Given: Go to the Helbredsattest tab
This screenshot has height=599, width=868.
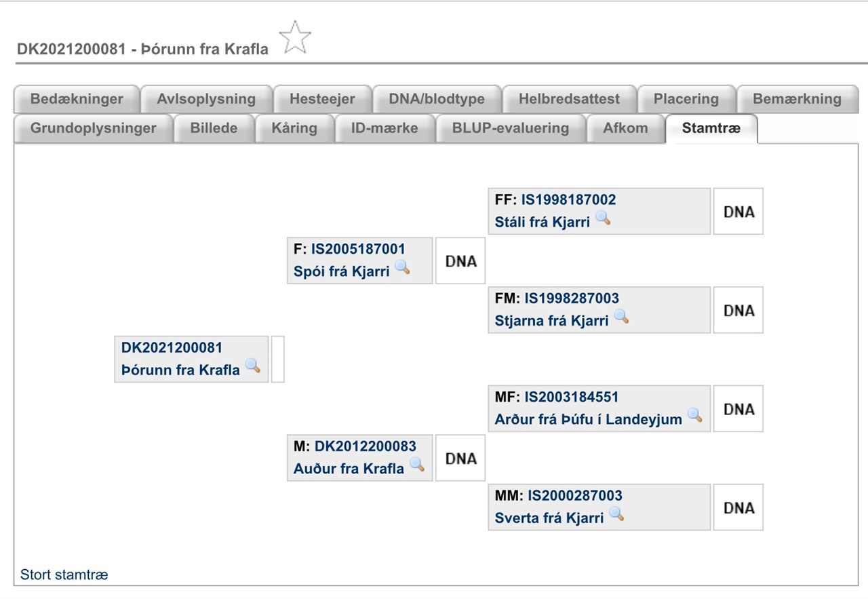Looking at the screenshot, I should click(569, 99).
